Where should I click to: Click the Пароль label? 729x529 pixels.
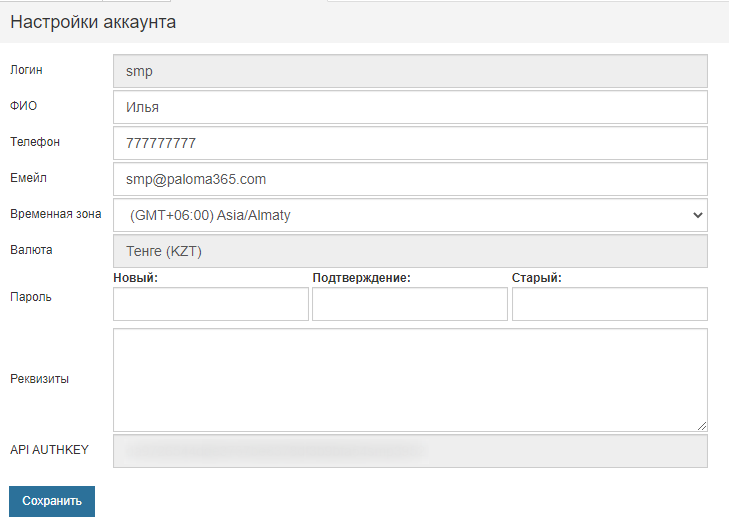click(x=30, y=297)
